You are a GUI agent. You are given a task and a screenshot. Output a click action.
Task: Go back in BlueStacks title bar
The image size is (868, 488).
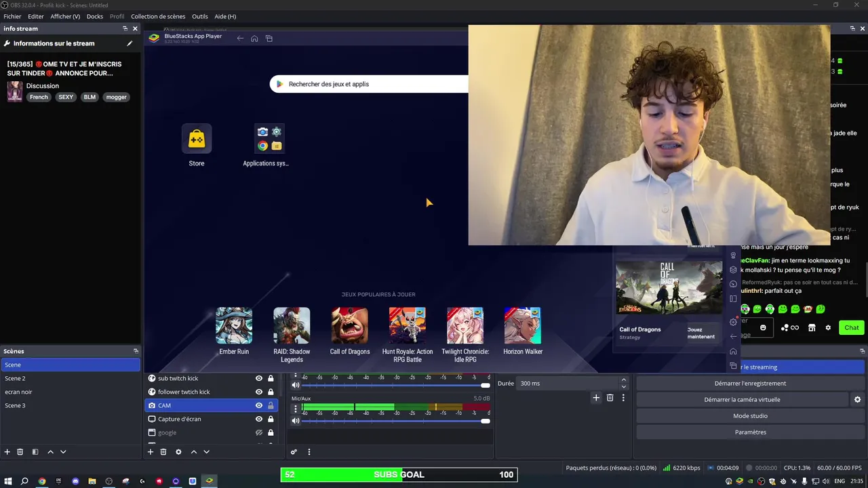coord(240,39)
